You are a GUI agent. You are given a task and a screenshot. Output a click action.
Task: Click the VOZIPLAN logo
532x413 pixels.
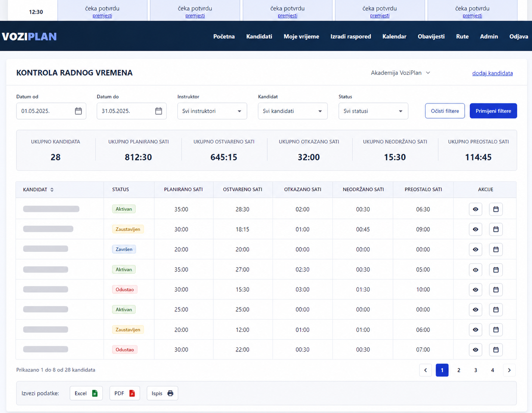tap(29, 36)
